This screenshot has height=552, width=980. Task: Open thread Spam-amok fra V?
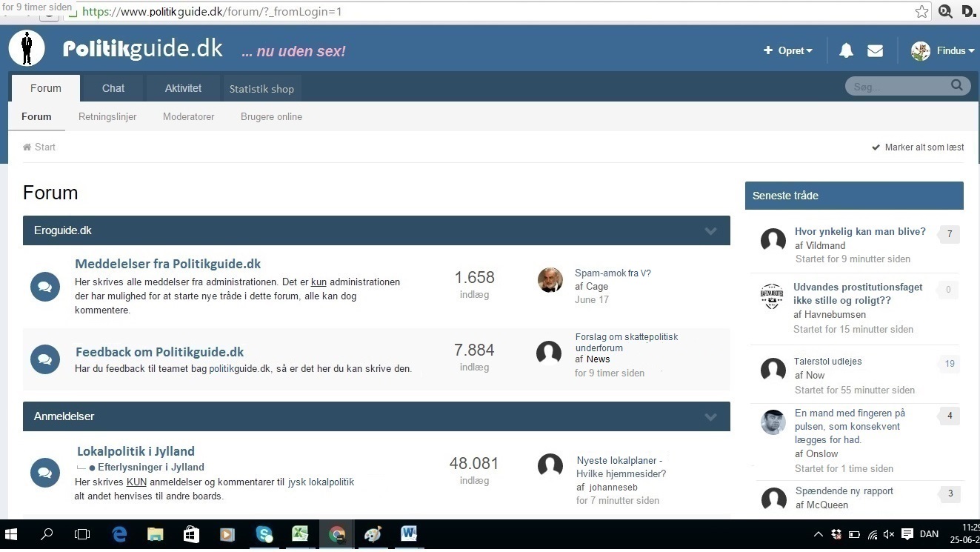coord(613,273)
